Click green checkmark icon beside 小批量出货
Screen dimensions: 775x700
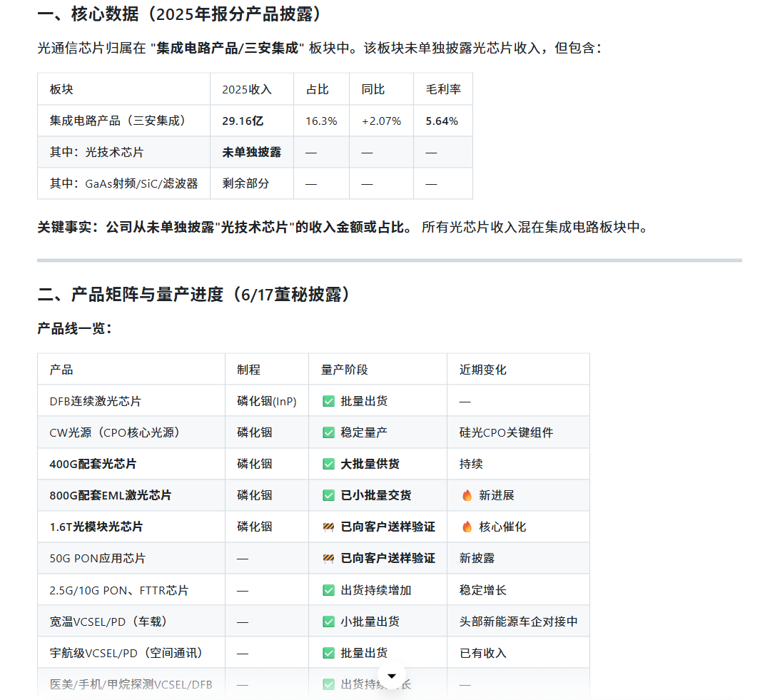point(328,622)
